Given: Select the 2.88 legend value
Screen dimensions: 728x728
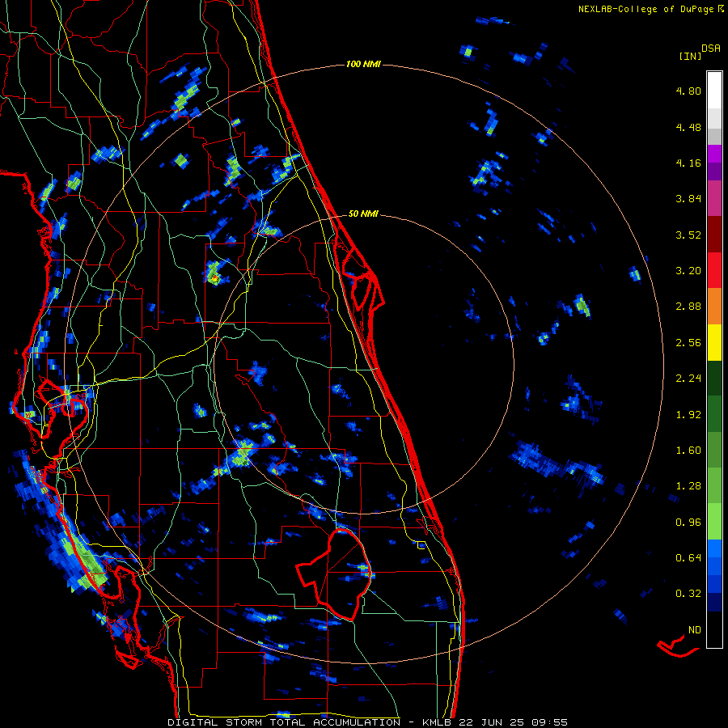Looking at the screenshot, I should coord(688,307).
